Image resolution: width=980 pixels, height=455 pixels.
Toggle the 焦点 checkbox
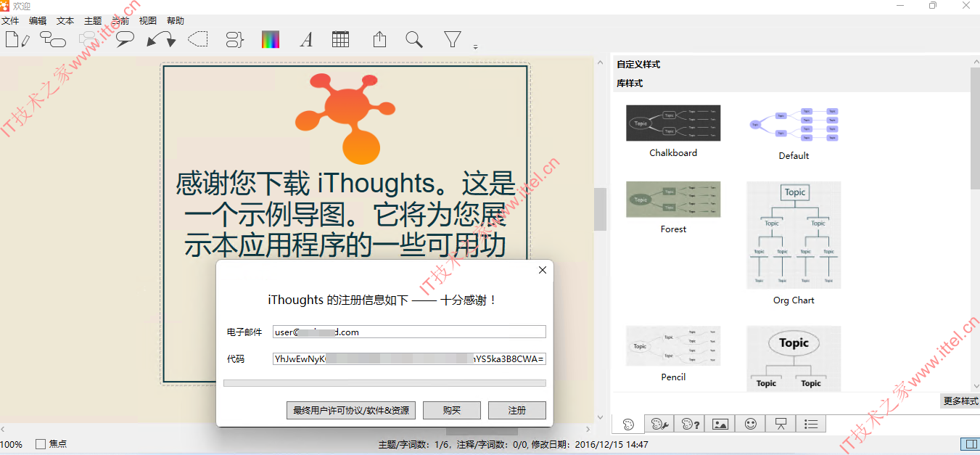tap(41, 444)
